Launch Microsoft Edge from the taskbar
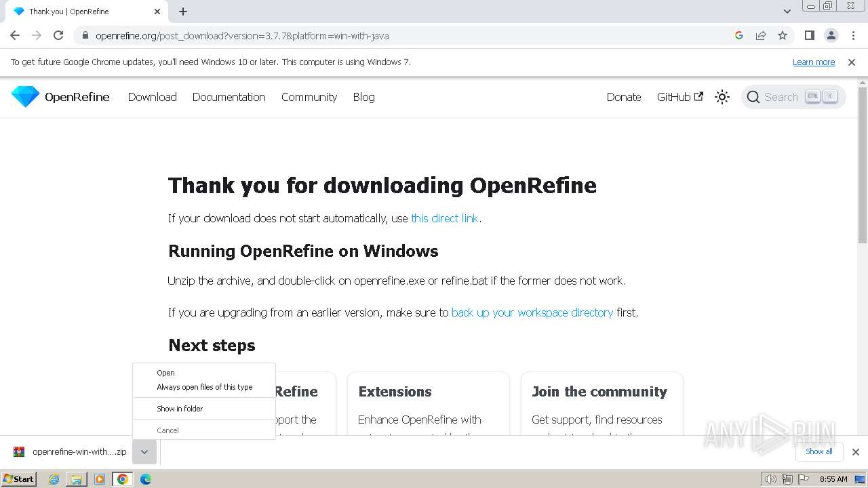 (145, 479)
